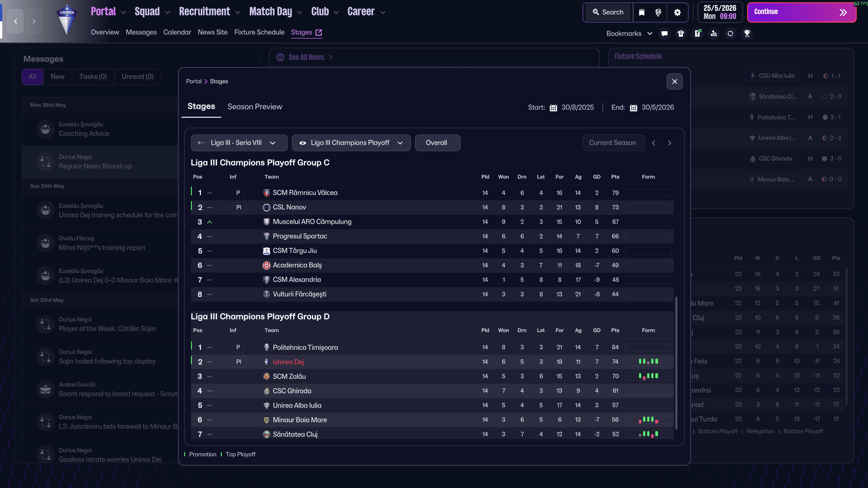Click the circular arrows transfer icon
The width and height of the screenshot is (868, 488).
point(730,33)
